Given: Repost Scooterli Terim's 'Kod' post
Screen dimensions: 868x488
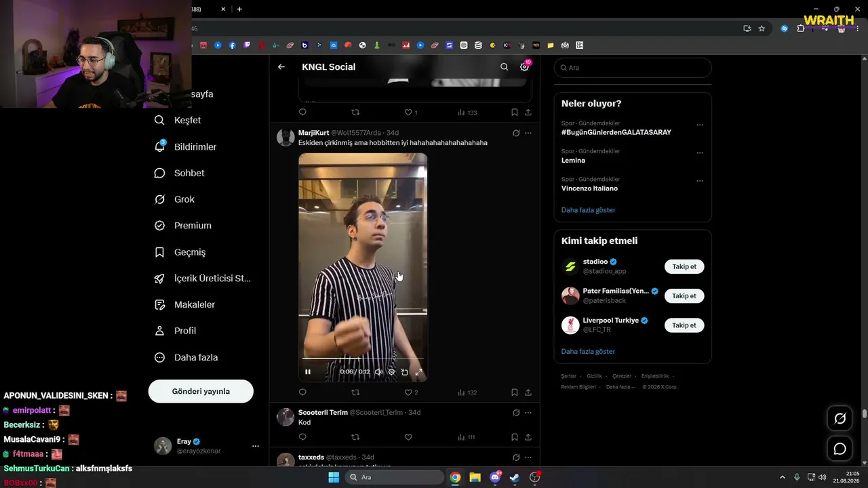Looking at the screenshot, I should [355, 437].
